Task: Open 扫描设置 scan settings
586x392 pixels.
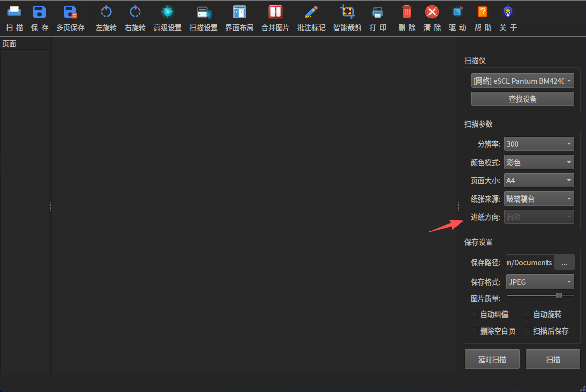Action: click(x=203, y=18)
